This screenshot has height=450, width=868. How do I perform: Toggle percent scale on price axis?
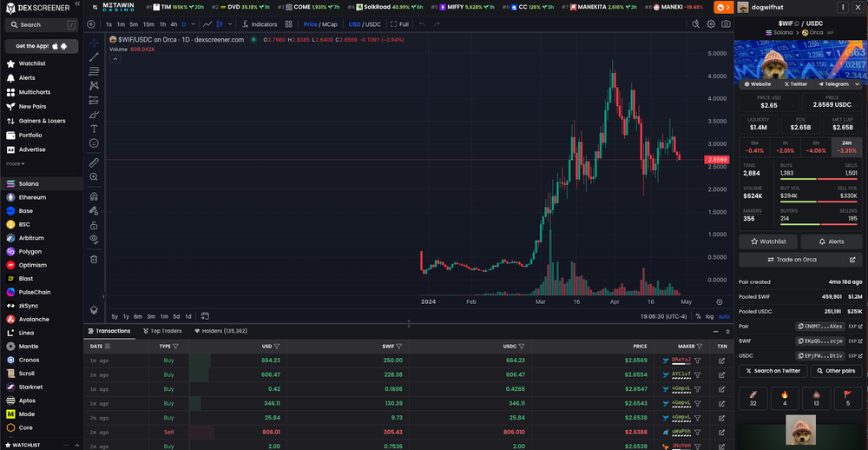(x=699, y=316)
